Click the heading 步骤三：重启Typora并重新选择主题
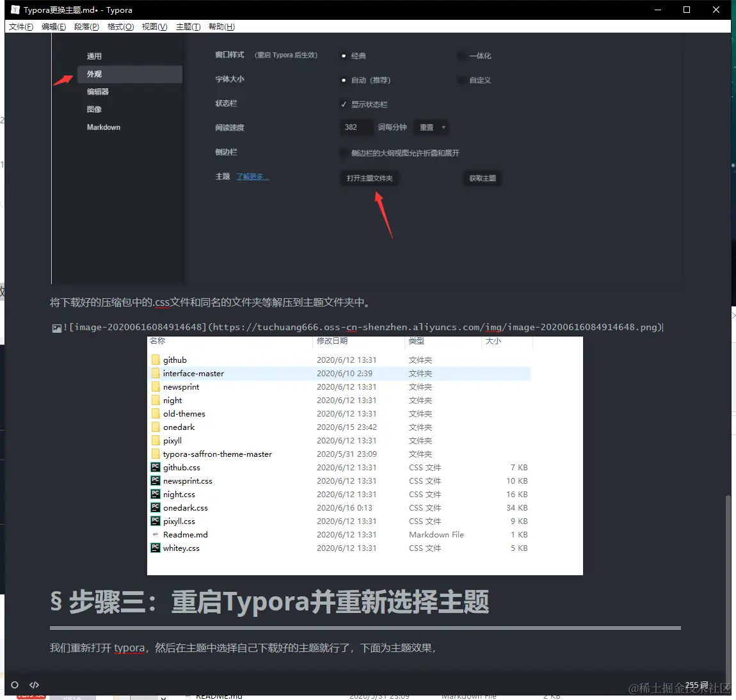Image resolution: width=736 pixels, height=700 pixels. click(279, 602)
